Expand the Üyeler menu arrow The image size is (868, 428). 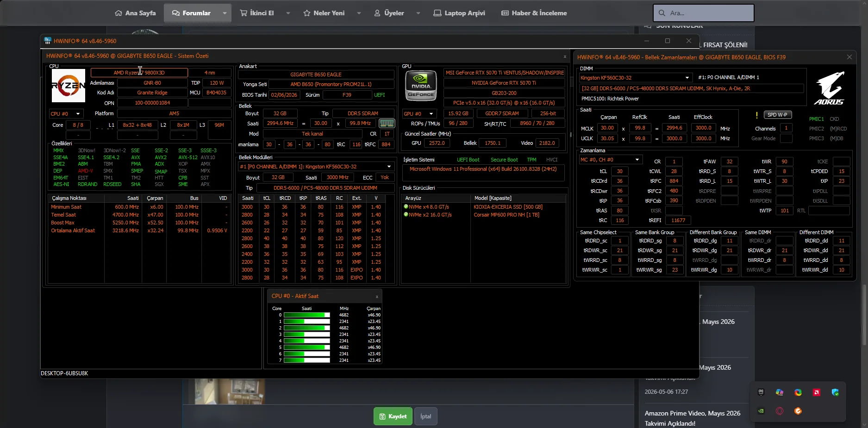pyautogui.click(x=418, y=13)
